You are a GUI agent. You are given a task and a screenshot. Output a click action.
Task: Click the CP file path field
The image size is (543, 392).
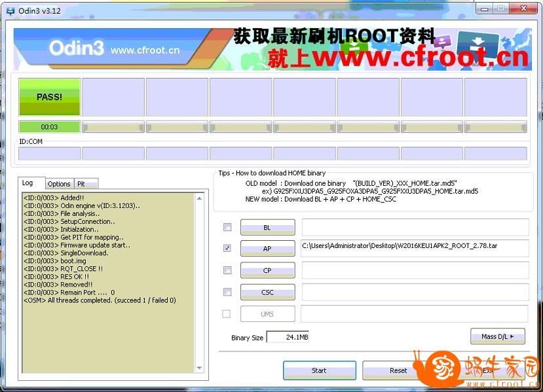(x=415, y=270)
